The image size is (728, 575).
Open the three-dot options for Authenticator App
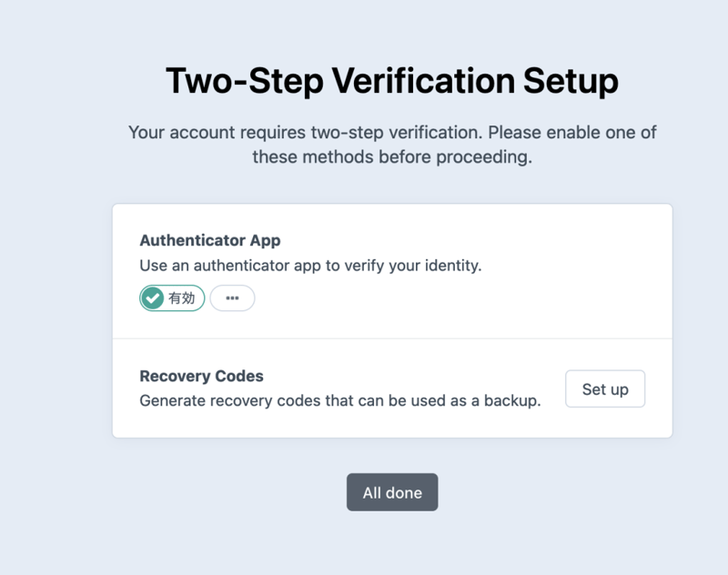click(x=232, y=298)
